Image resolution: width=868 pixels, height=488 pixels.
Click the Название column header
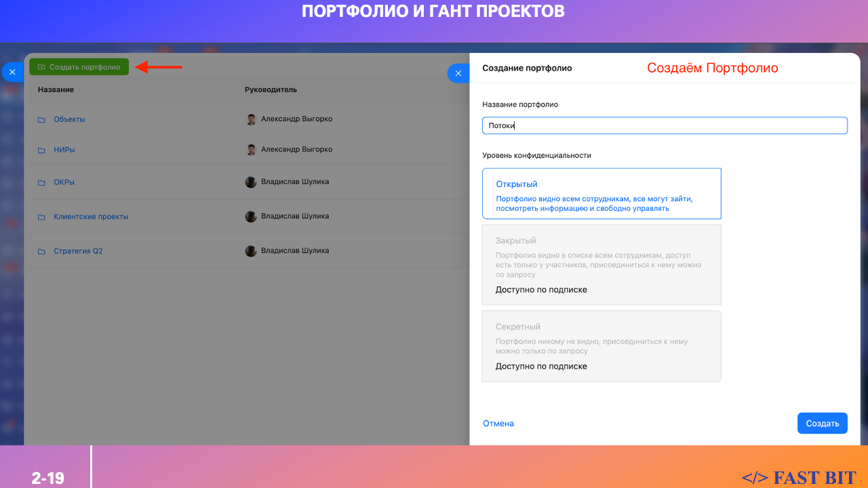pos(56,89)
